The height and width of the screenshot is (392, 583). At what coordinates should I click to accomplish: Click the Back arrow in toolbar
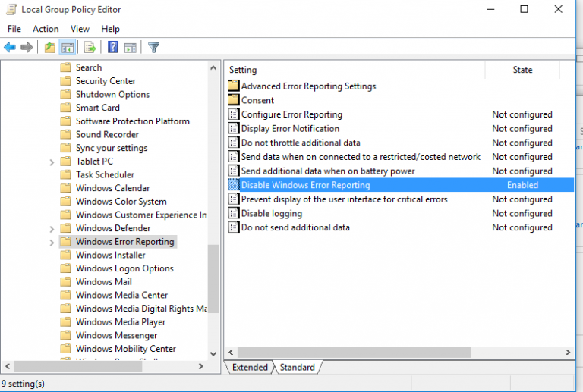pyautogui.click(x=10, y=48)
